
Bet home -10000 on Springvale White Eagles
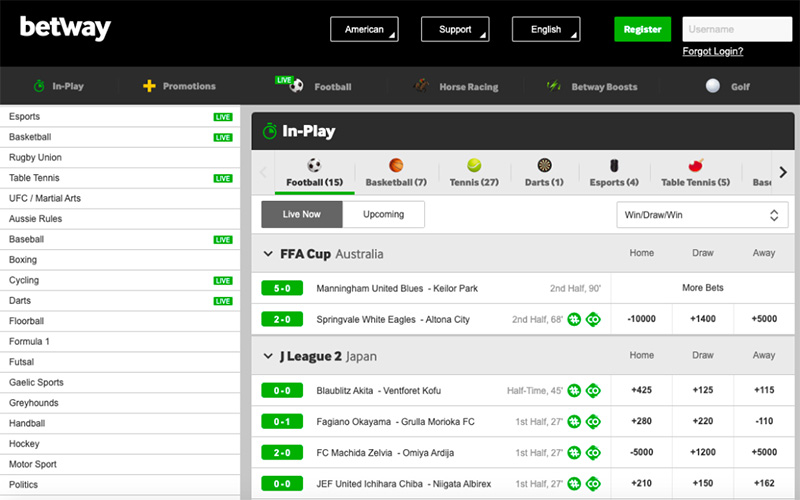click(641, 319)
